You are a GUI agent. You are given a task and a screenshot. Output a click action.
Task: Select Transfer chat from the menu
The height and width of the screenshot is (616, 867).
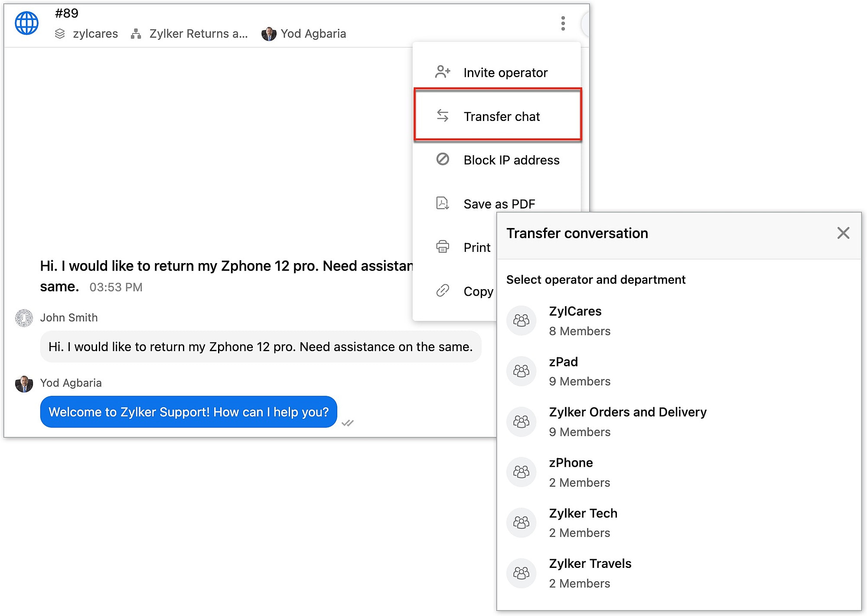pyautogui.click(x=501, y=116)
